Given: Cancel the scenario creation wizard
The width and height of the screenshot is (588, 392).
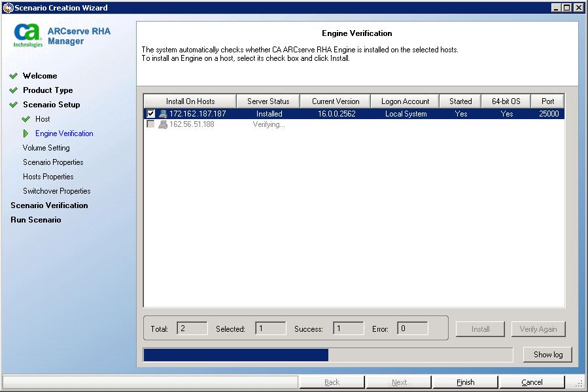Looking at the screenshot, I should point(532,382).
